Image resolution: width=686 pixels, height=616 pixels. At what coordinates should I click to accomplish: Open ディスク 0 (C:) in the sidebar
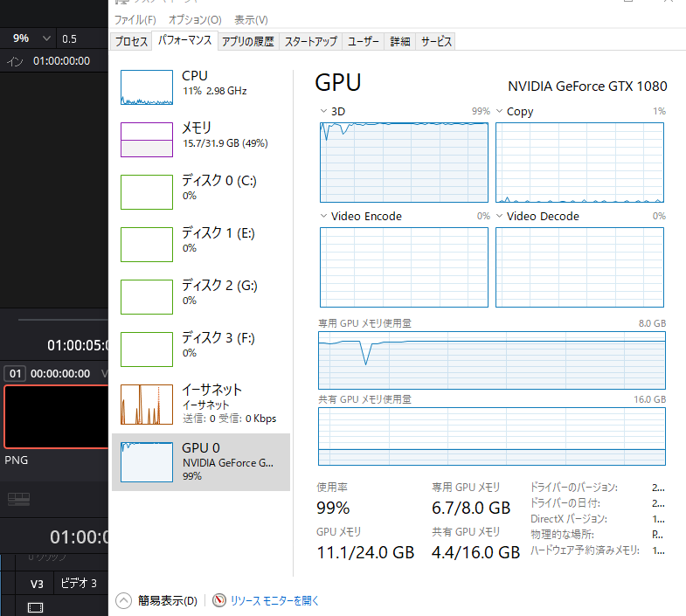click(218, 187)
